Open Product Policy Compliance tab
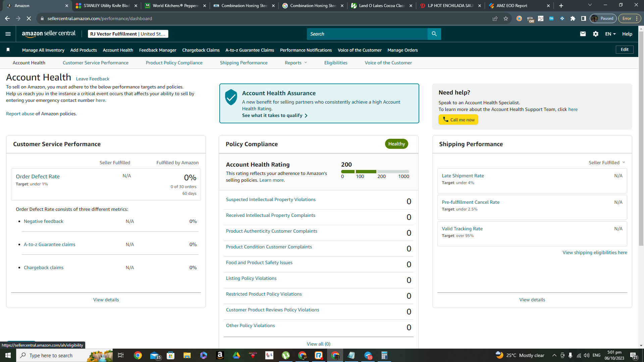644x362 pixels. tap(174, 63)
